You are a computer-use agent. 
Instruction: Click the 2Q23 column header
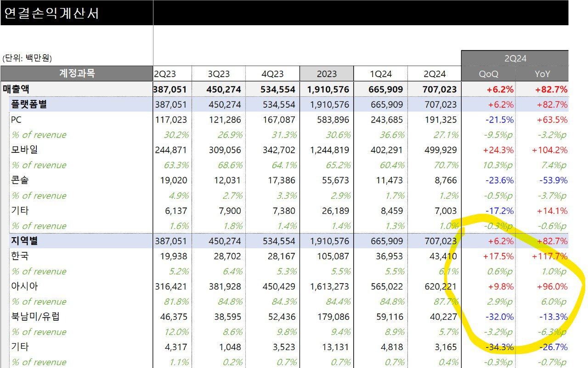165,74
